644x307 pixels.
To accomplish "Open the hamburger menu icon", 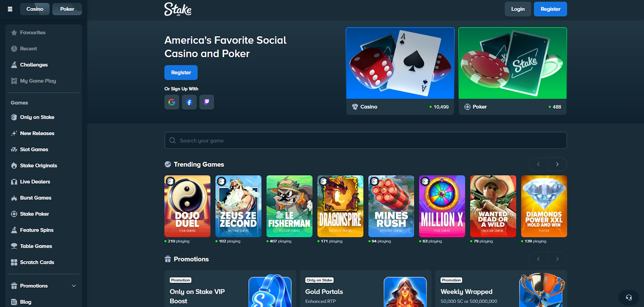I will 10,9.
